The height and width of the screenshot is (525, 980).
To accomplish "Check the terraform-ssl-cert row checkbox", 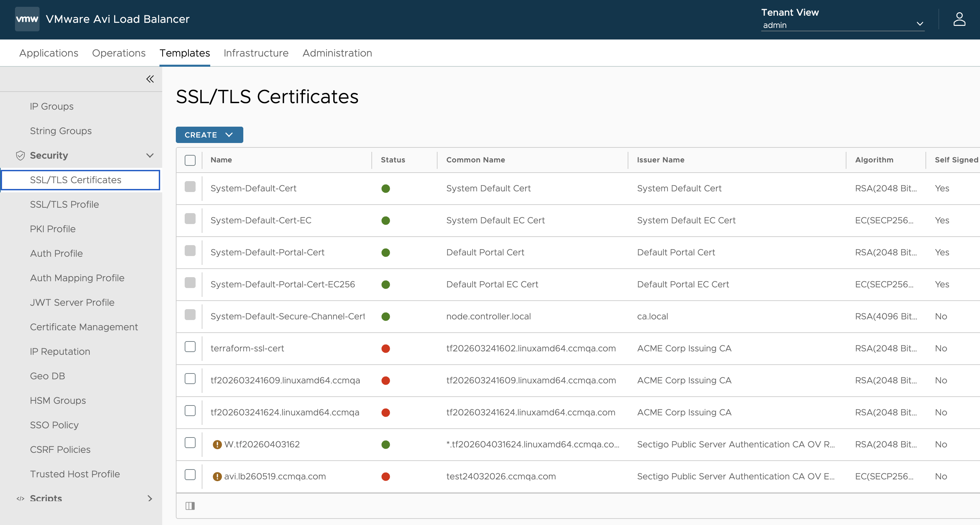I will pyautogui.click(x=190, y=347).
